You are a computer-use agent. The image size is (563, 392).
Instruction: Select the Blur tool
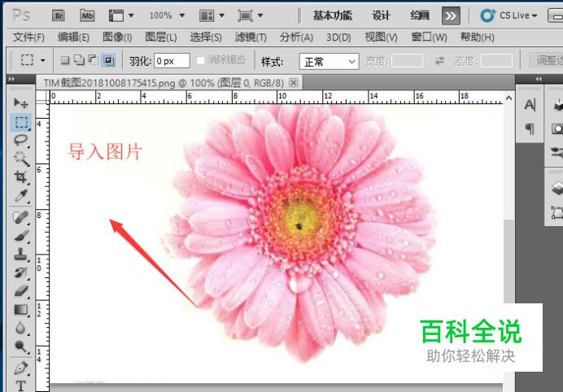point(21,328)
